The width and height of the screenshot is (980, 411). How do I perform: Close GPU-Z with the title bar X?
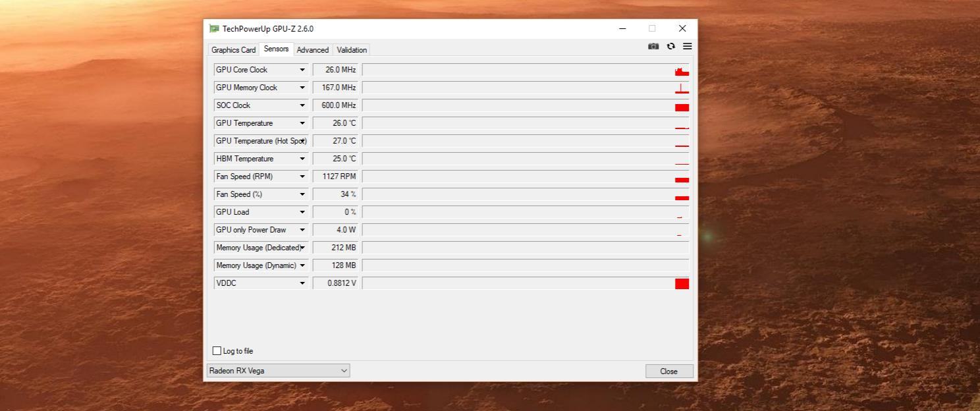coord(682,28)
